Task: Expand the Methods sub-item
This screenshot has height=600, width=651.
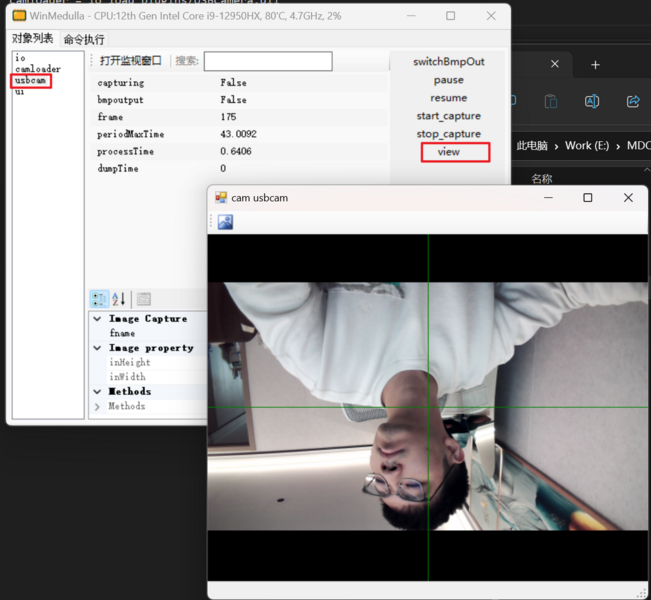Action: (97, 407)
